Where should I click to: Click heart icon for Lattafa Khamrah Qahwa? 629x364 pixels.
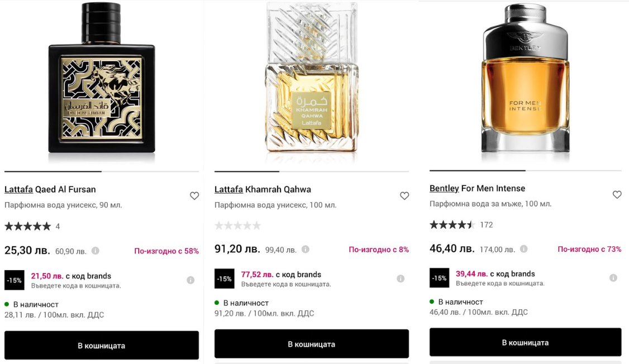(x=404, y=196)
